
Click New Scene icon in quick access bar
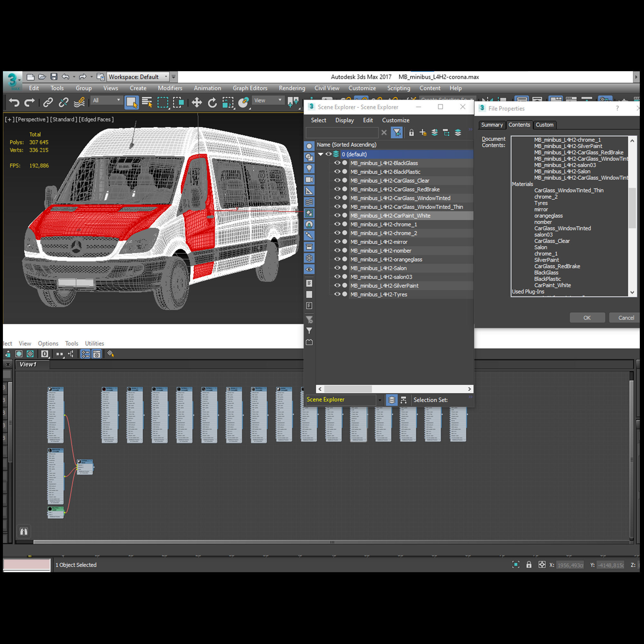pyautogui.click(x=30, y=77)
